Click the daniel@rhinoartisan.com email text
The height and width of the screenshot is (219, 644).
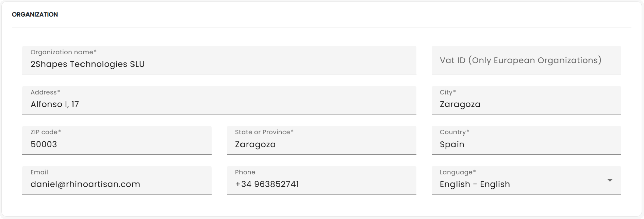click(x=85, y=184)
